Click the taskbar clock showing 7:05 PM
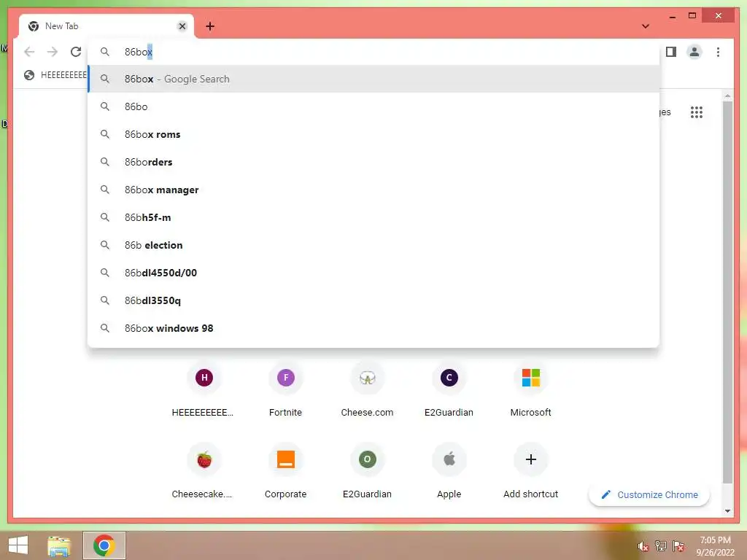Screen dimensions: 747x560 pos(715,546)
